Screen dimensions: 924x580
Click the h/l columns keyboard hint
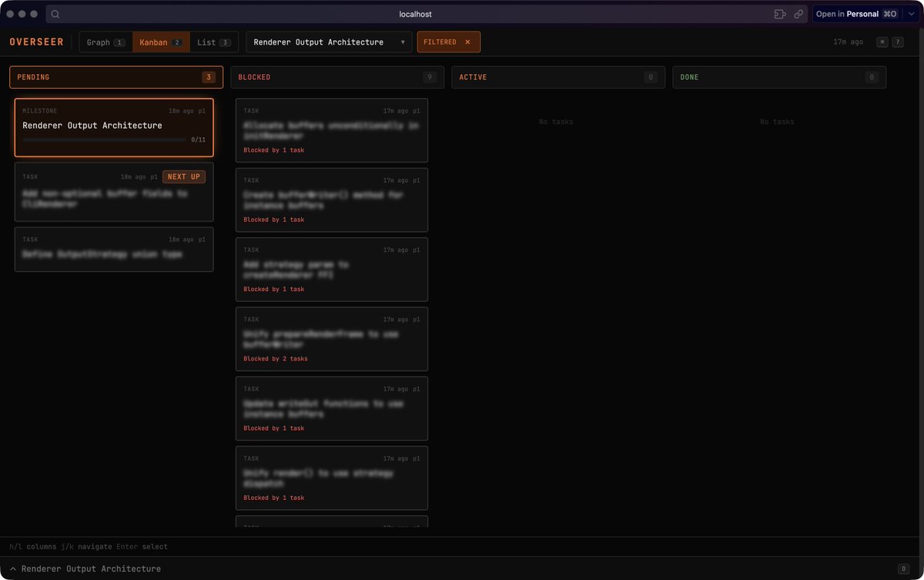click(x=32, y=547)
